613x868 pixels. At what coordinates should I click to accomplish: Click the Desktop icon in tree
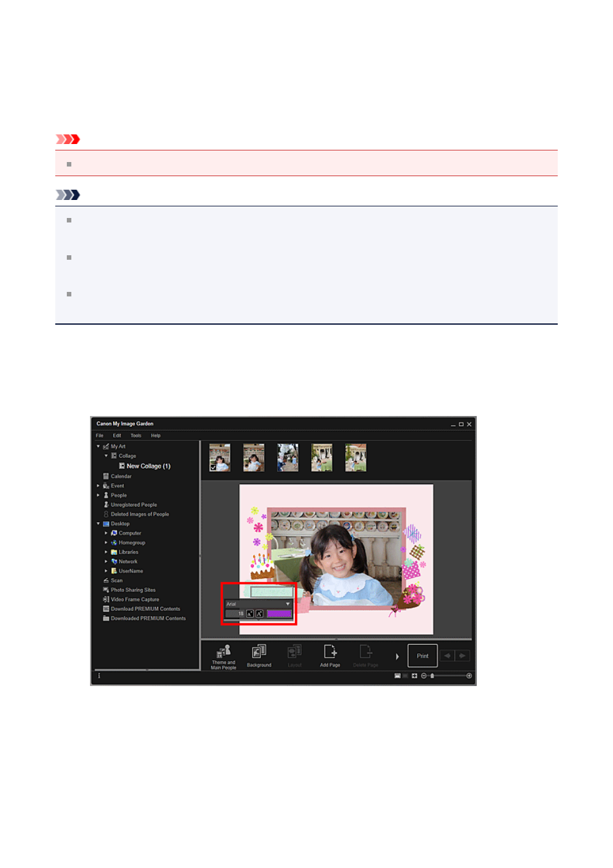pyautogui.click(x=106, y=524)
